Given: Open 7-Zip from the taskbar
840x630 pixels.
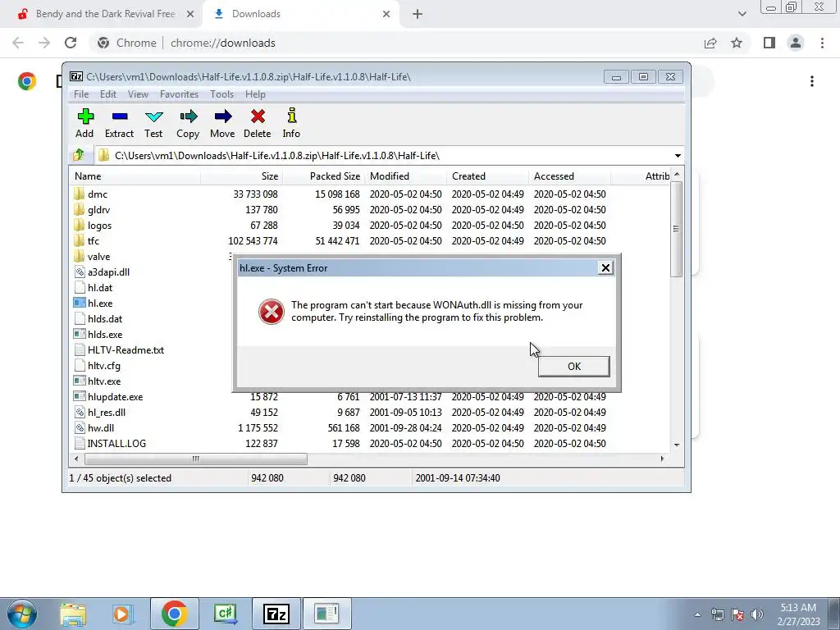Looking at the screenshot, I should 276,614.
